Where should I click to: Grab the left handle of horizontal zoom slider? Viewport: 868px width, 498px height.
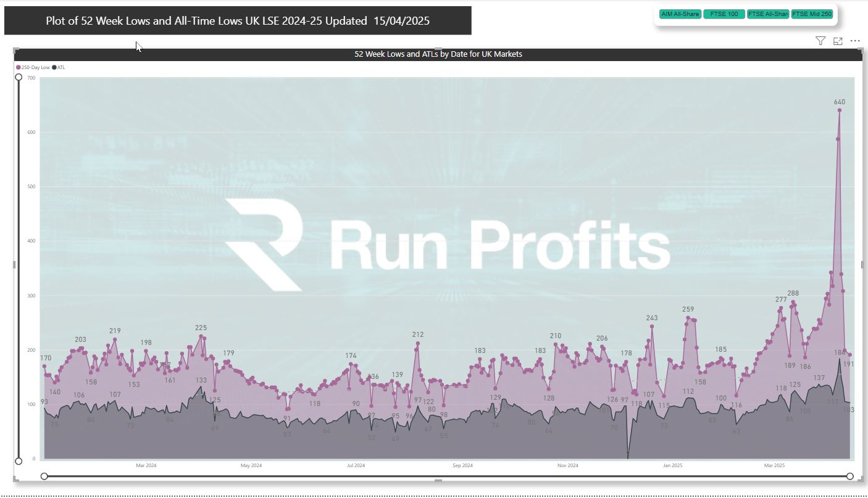coord(44,476)
